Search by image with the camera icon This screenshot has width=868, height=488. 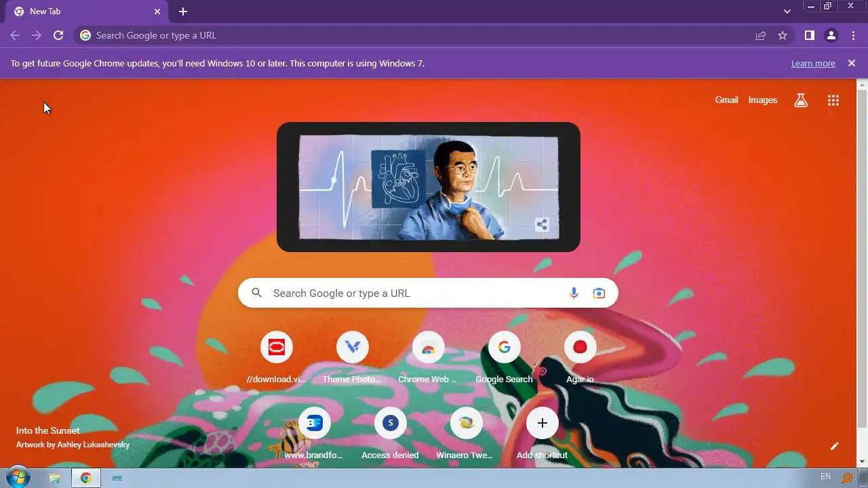tap(599, 293)
